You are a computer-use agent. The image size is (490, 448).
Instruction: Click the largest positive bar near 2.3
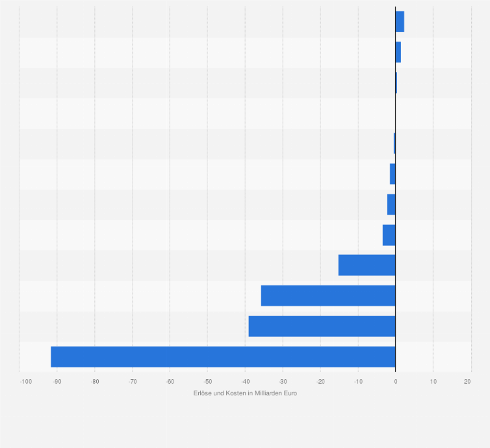tap(400, 21)
